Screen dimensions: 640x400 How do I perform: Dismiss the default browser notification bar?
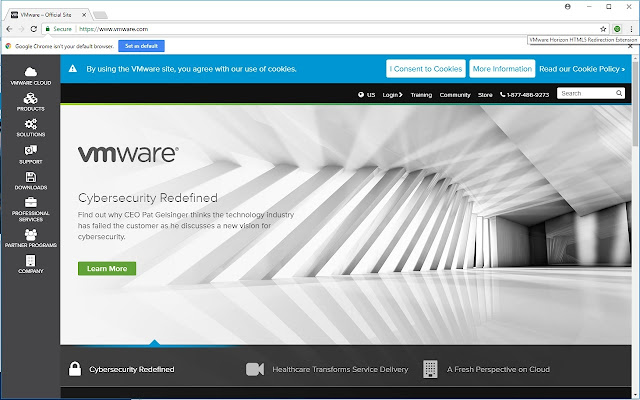(630, 46)
